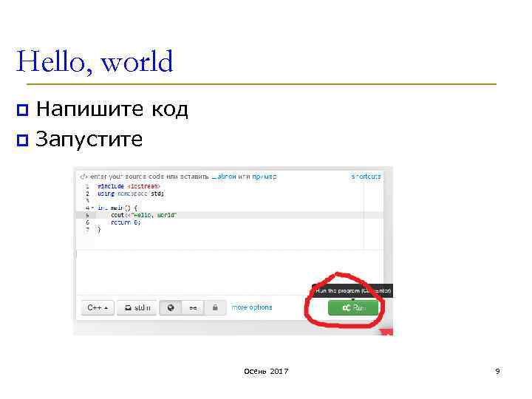Viewport: 532px width, 399px height.
Task: Click line number 6 in the gutter
Action: [x=87, y=222]
